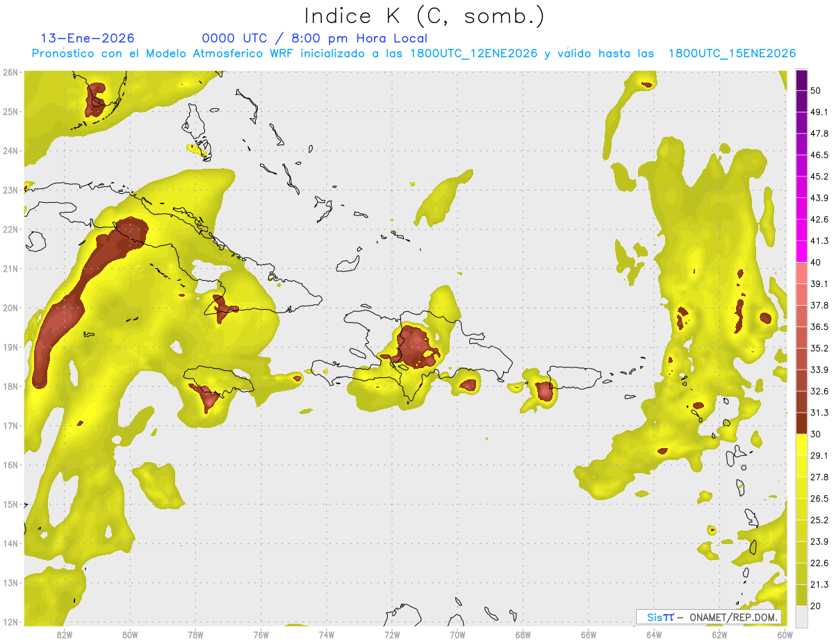The image size is (834, 644).
Task: Click the colorbar value "21.3"
Action: click(819, 584)
